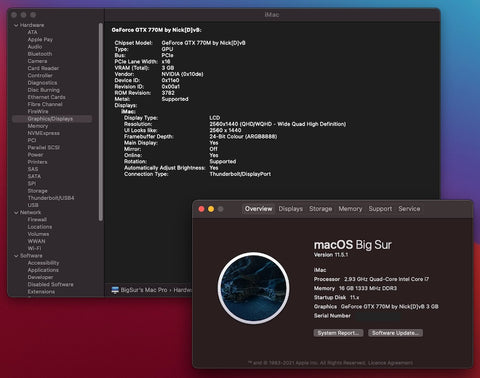480x378 pixels.
Task: Select SAS in the sidebar
Action: click(x=33, y=169)
